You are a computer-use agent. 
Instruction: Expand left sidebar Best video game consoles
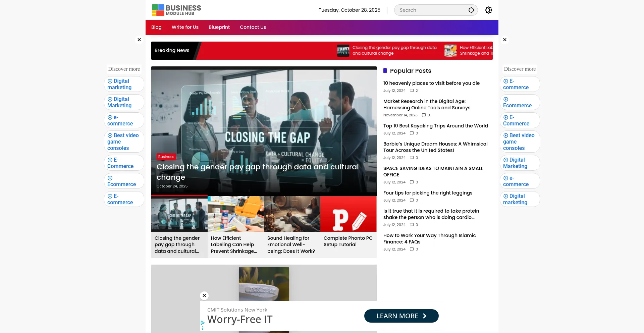[124, 142]
